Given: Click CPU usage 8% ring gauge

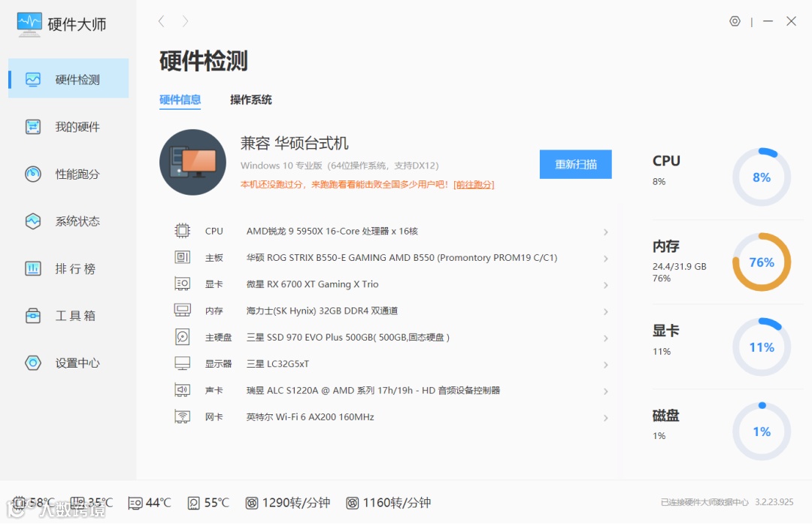Looking at the screenshot, I should pos(761,177).
